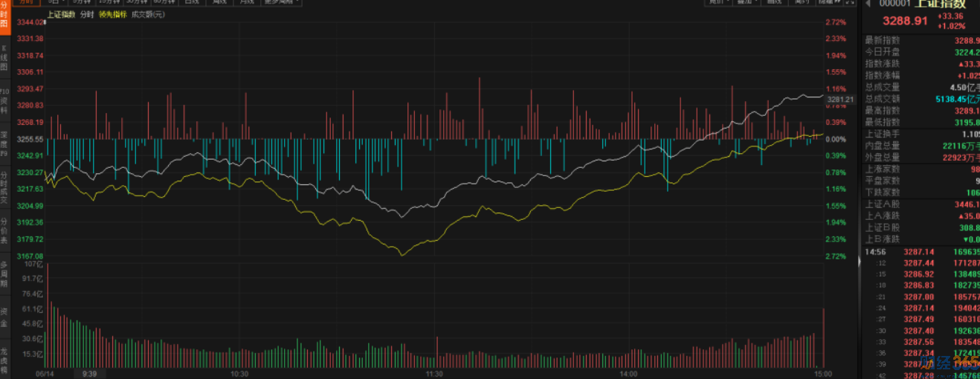Hide the side panel with the 隐藏 button
Screen dimensions: 980x379
831,2
